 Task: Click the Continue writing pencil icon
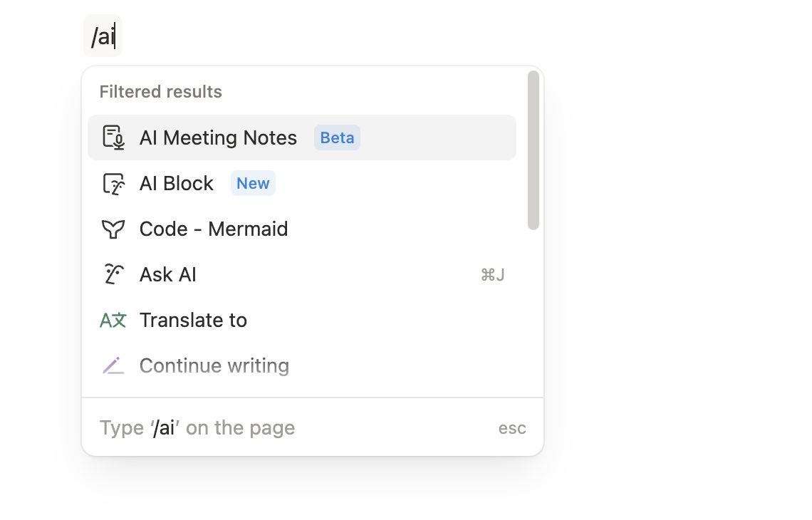click(113, 366)
